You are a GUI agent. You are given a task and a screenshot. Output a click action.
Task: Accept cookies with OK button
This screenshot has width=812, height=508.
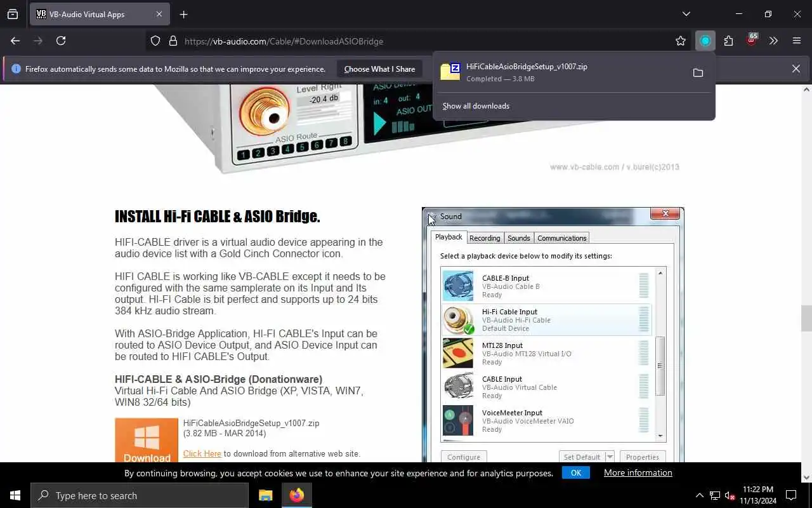coord(575,472)
